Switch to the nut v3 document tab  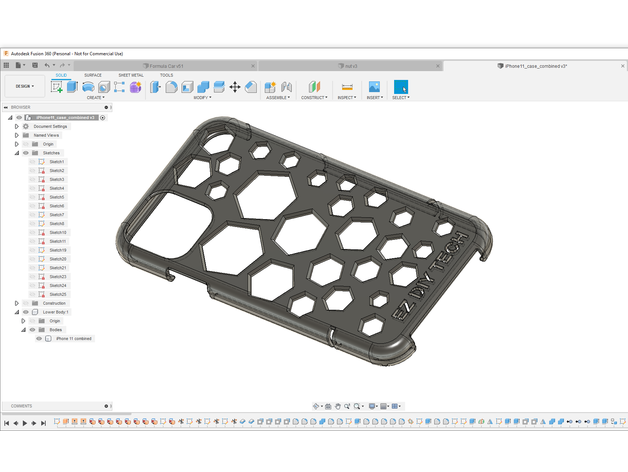[x=351, y=66]
